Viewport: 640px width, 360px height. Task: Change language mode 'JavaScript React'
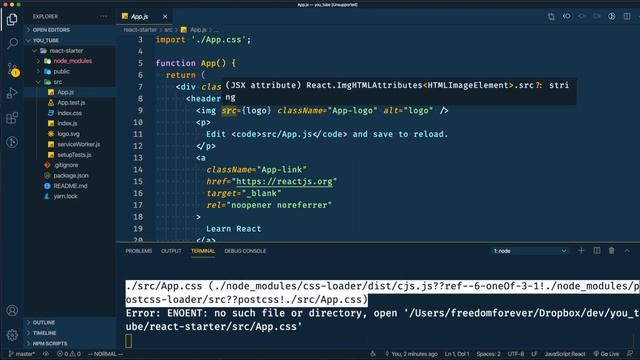pyautogui.click(x=565, y=354)
